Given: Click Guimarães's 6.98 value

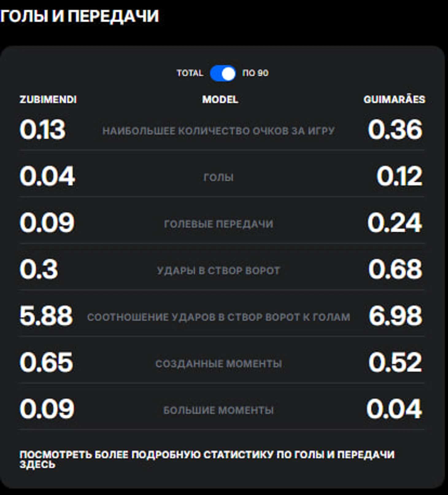Looking at the screenshot, I should (395, 316).
